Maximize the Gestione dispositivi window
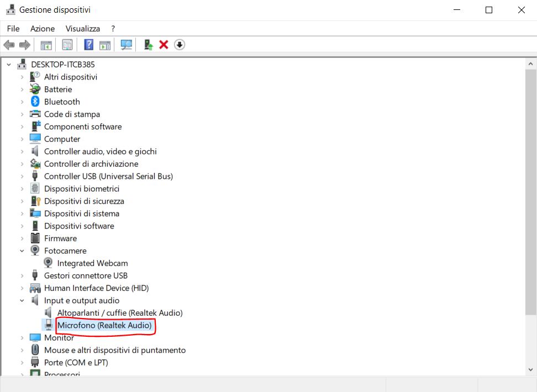 489,10
